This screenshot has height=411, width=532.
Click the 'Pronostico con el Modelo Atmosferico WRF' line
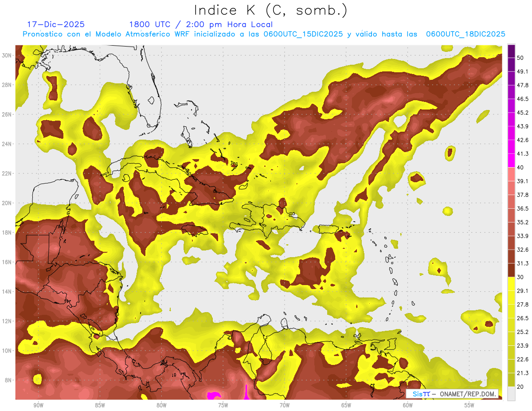[x=265, y=34]
